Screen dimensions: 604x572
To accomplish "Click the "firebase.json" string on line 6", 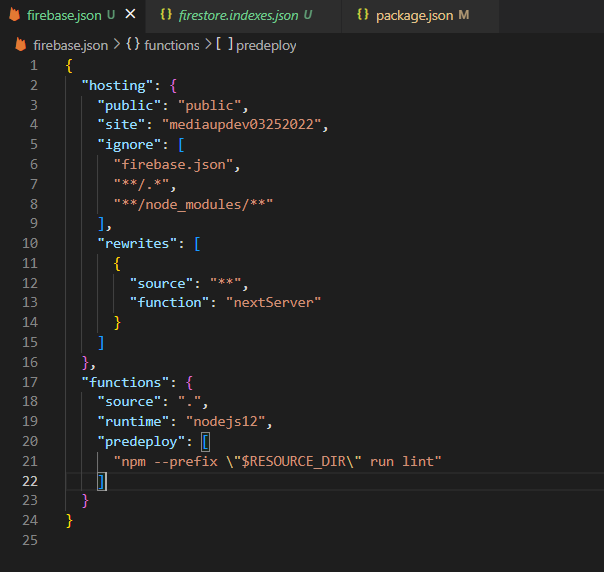I will click(173, 165).
